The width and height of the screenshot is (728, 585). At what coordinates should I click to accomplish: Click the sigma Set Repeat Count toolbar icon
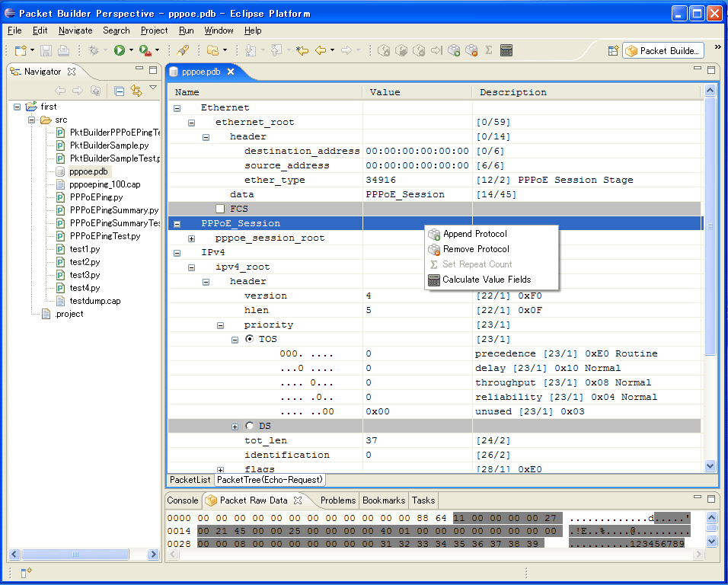coord(489,50)
